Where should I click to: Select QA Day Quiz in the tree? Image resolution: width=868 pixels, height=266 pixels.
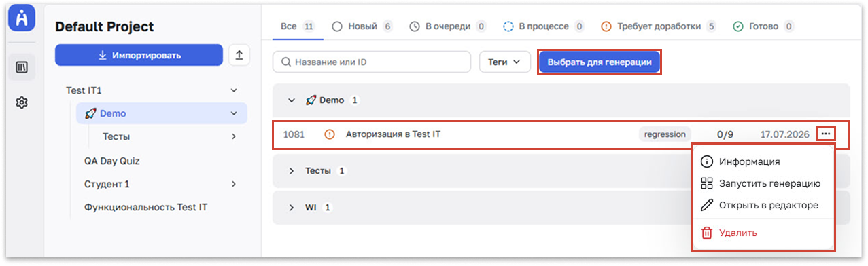tap(112, 161)
